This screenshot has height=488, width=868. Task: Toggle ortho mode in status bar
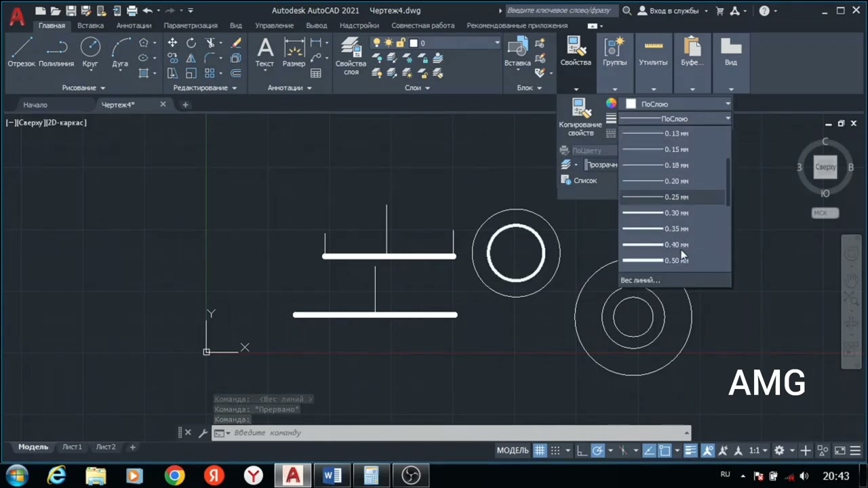(x=582, y=451)
